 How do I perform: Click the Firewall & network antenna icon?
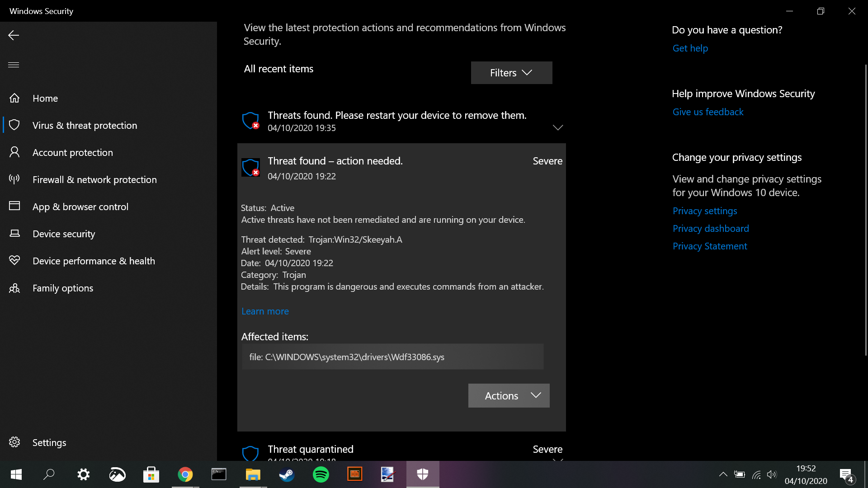pyautogui.click(x=14, y=179)
